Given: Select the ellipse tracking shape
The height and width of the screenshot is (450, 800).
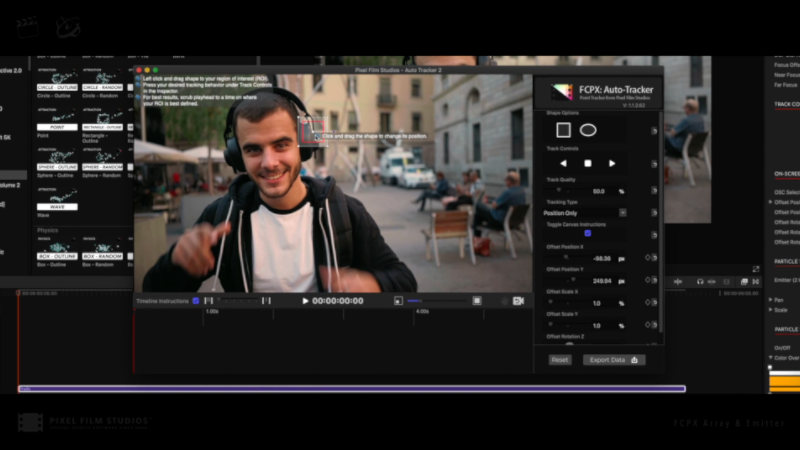Looking at the screenshot, I should (x=588, y=130).
